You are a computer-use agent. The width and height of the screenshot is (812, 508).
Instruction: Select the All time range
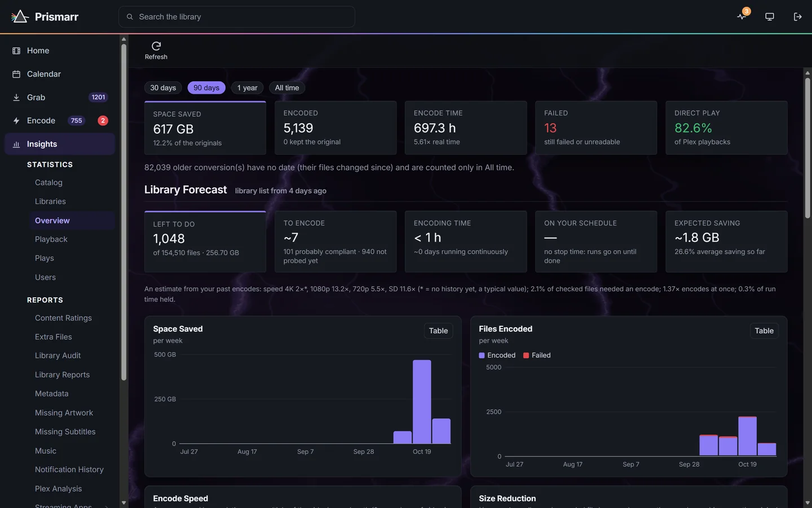tap(287, 87)
